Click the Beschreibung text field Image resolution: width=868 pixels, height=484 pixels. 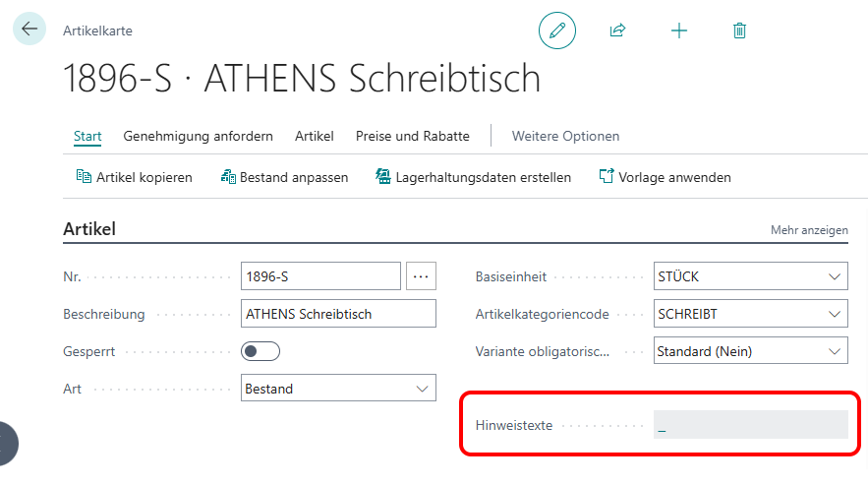point(337,314)
